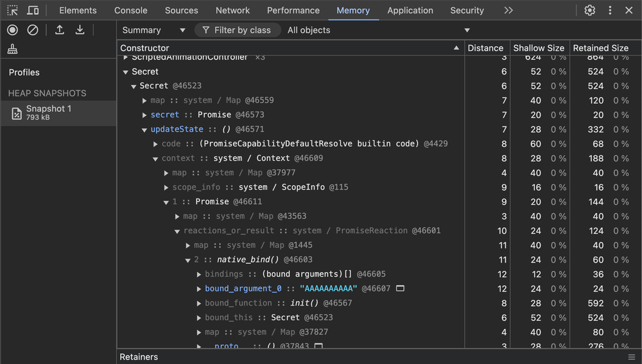Reveal bound_argument_0 string preview icon
Image resolution: width=642 pixels, height=364 pixels.
coord(400,288)
